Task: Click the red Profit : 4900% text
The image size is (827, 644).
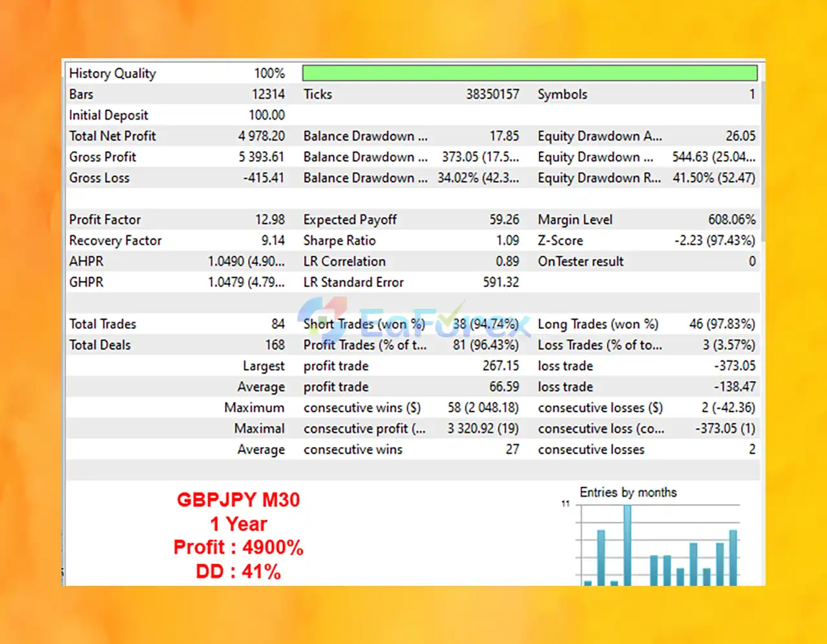Action: click(x=238, y=547)
